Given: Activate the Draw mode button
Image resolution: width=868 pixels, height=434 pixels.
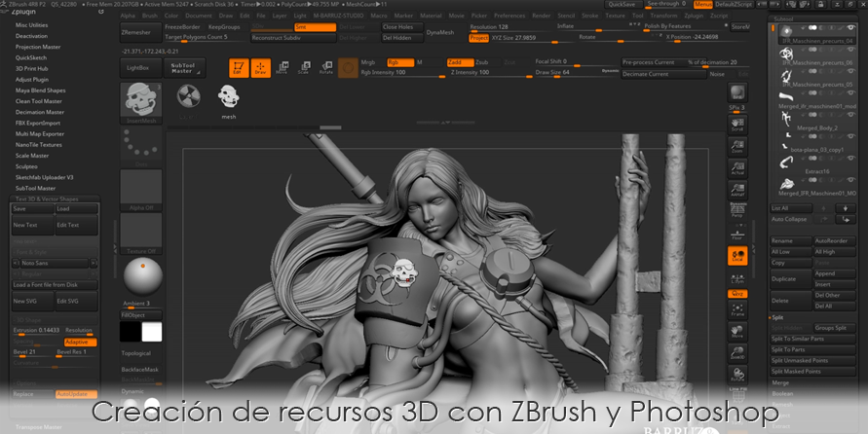Looking at the screenshot, I should [x=261, y=68].
